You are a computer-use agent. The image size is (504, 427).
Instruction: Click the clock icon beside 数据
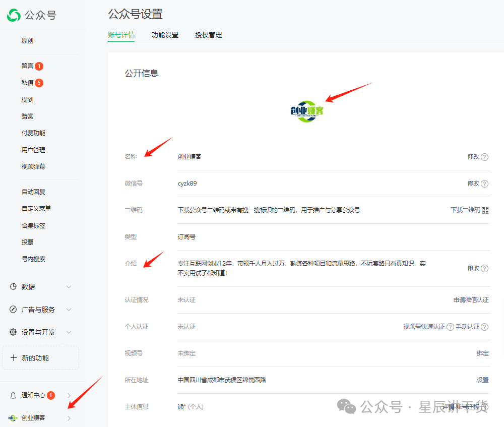(14, 286)
